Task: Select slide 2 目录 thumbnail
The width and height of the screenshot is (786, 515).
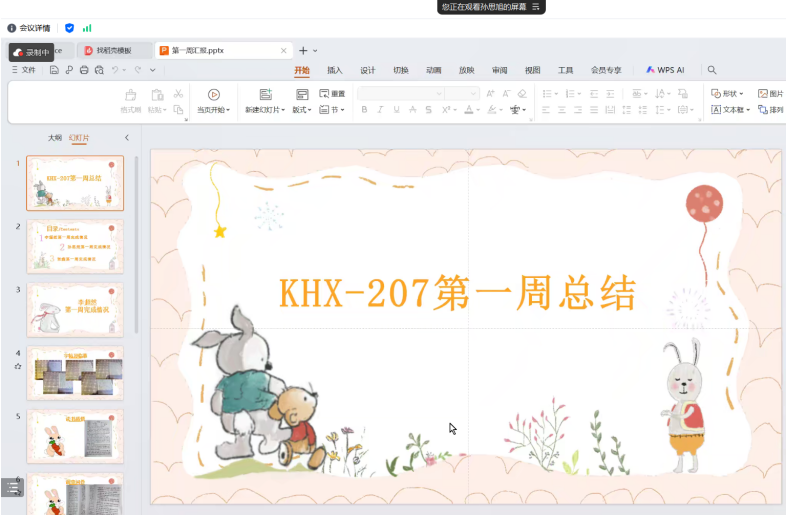Action: [75, 246]
